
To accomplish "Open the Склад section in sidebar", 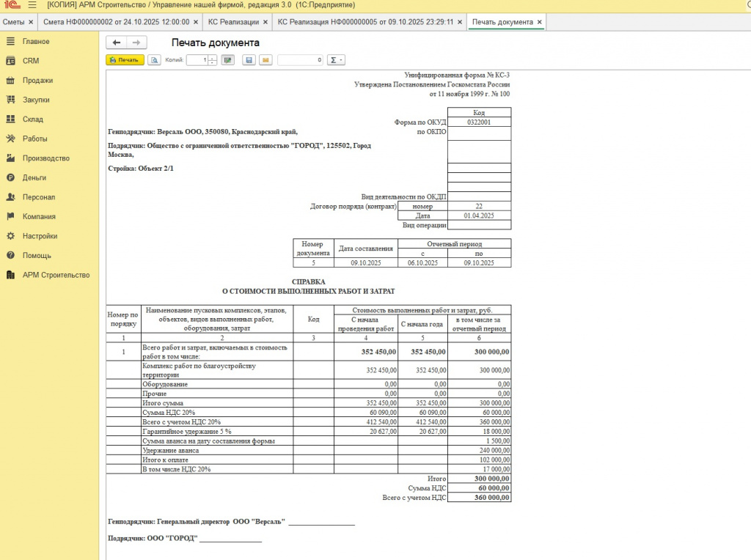I will (x=33, y=119).
